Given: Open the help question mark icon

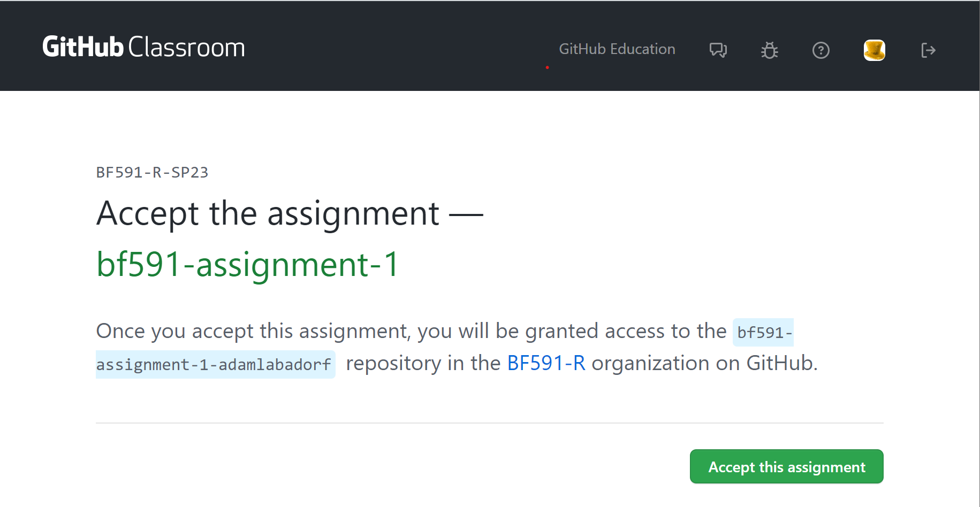Looking at the screenshot, I should (821, 50).
